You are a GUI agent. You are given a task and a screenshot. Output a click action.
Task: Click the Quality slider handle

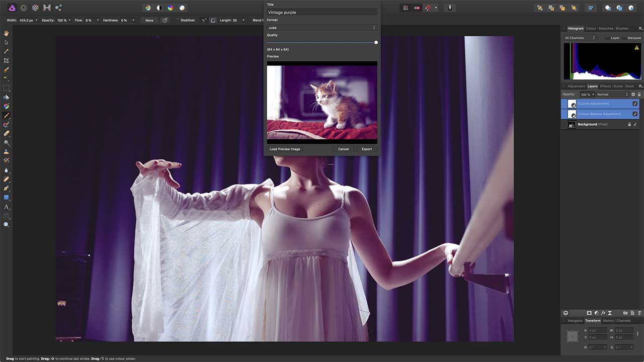click(x=376, y=42)
